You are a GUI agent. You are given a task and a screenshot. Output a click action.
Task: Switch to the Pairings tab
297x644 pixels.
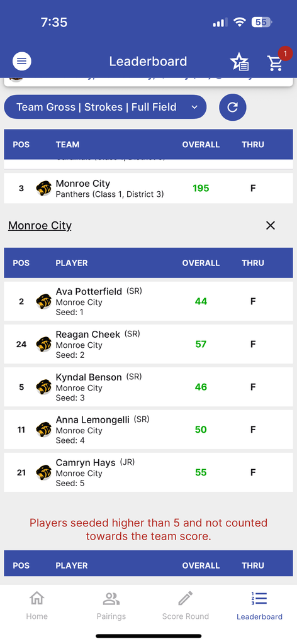[x=111, y=606]
